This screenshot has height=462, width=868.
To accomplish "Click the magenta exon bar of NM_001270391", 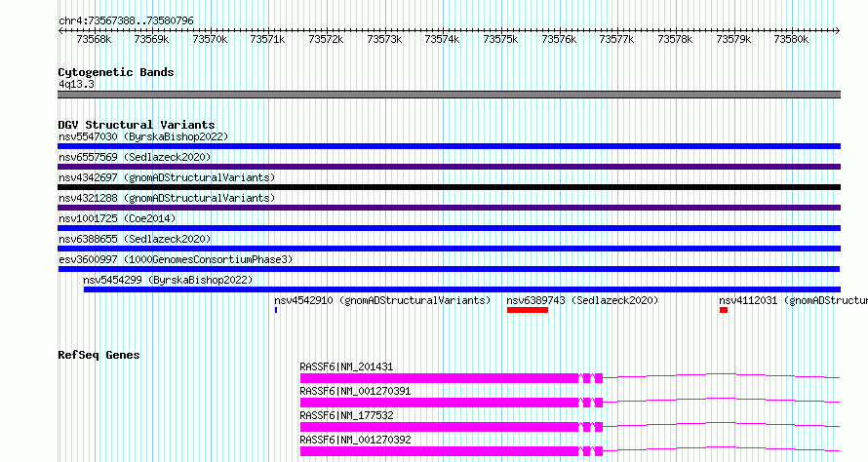I will pos(439,403).
